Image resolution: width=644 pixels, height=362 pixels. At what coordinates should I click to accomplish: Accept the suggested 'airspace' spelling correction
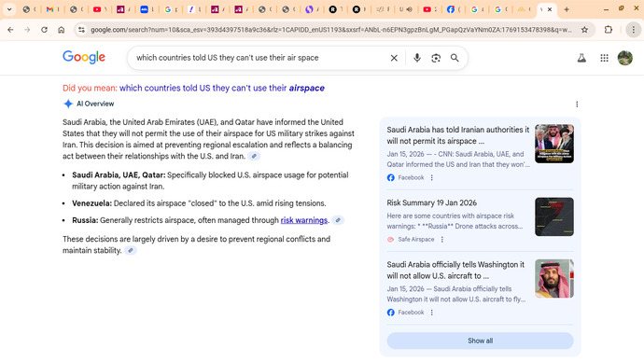(x=222, y=88)
